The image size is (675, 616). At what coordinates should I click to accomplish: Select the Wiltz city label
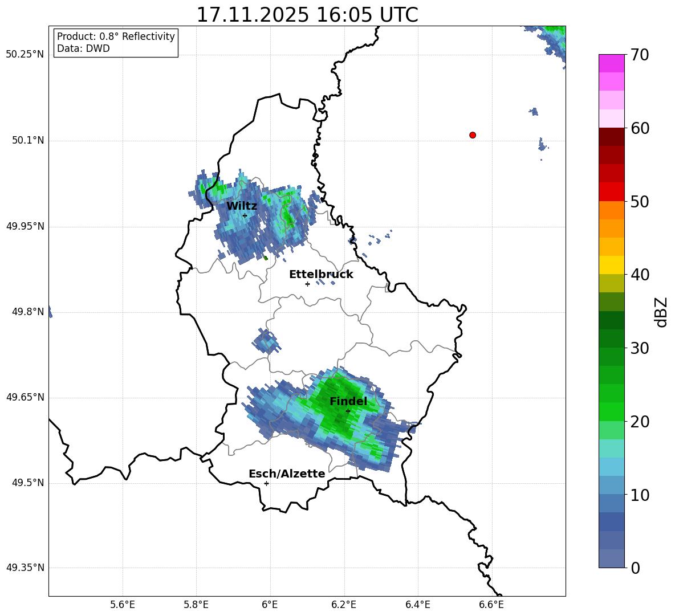click(242, 206)
